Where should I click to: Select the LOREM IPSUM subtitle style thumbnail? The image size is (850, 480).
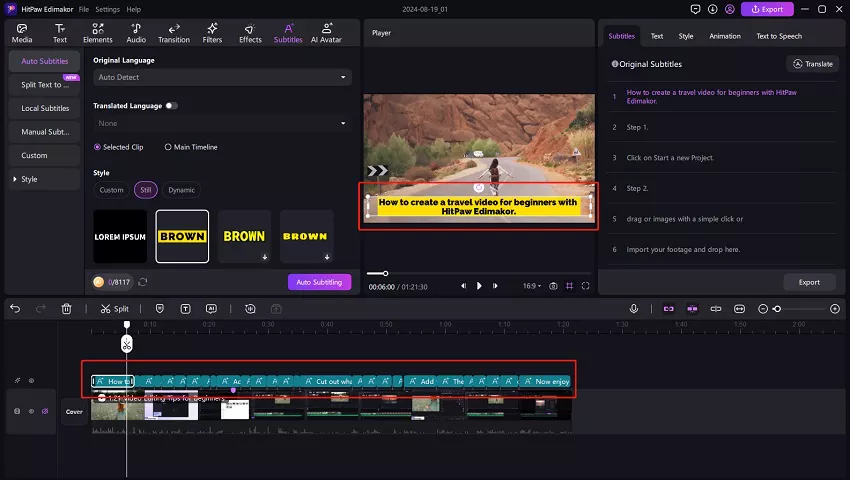pos(120,236)
